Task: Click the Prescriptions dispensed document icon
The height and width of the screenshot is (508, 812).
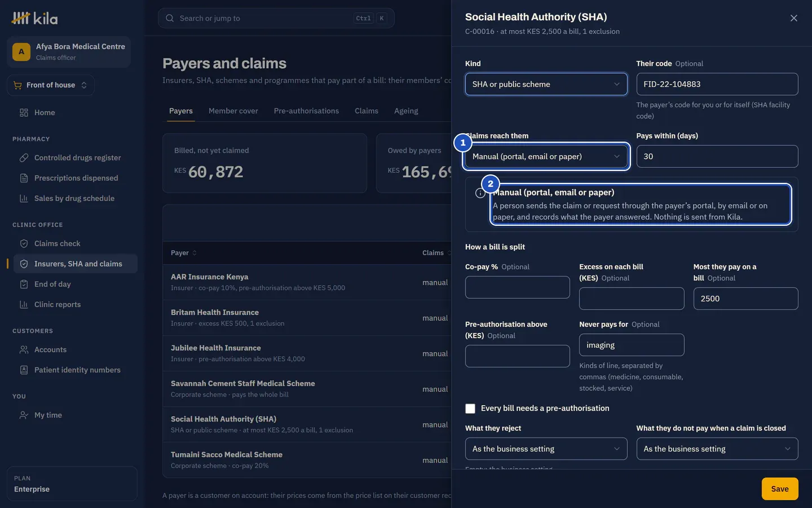Action: [24, 178]
